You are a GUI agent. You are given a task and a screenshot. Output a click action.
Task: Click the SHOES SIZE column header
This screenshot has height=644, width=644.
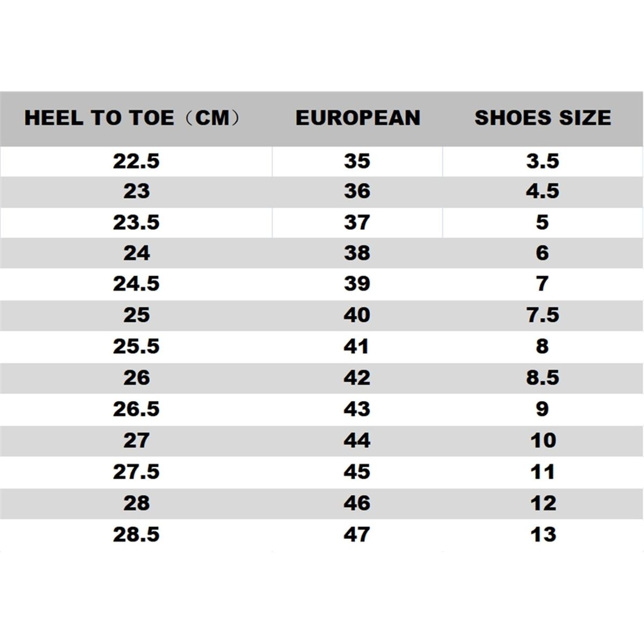[x=543, y=118]
